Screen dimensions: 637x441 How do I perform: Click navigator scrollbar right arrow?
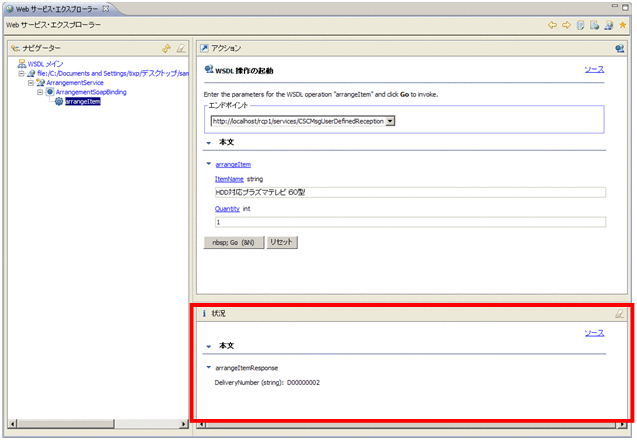point(184,424)
